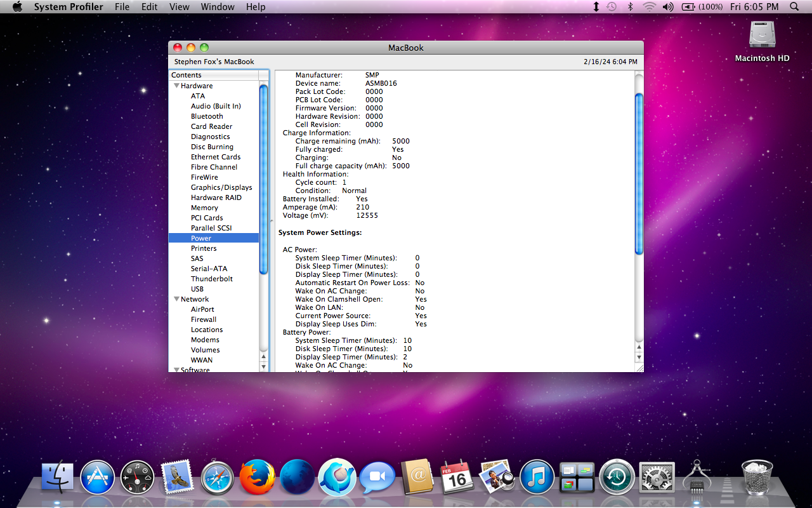Open the Window menu

tap(218, 7)
